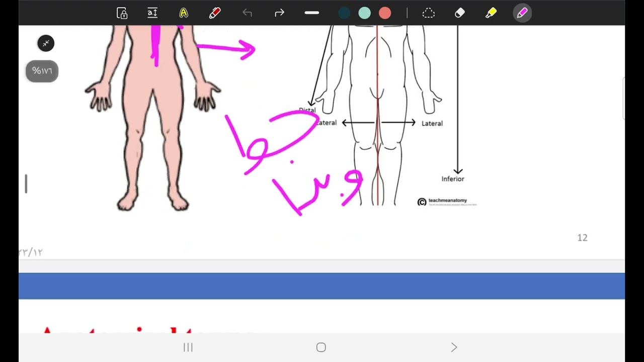
Task: Open Android recent apps button
Action: pyautogui.click(x=188, y=347)
